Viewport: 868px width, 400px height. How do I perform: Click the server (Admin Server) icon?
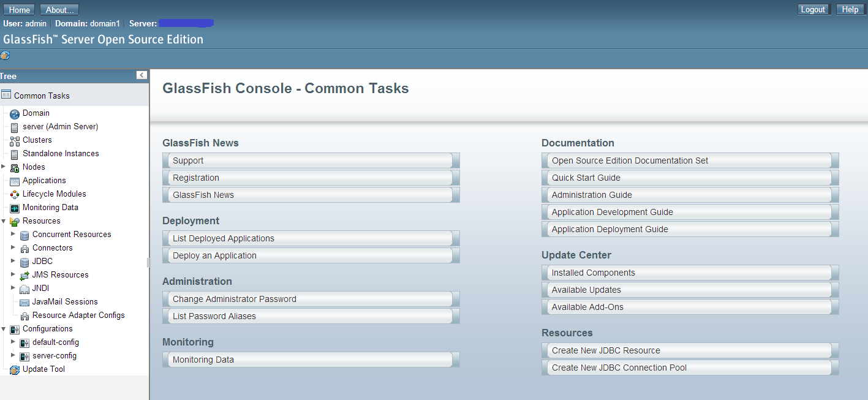[15, 127]
